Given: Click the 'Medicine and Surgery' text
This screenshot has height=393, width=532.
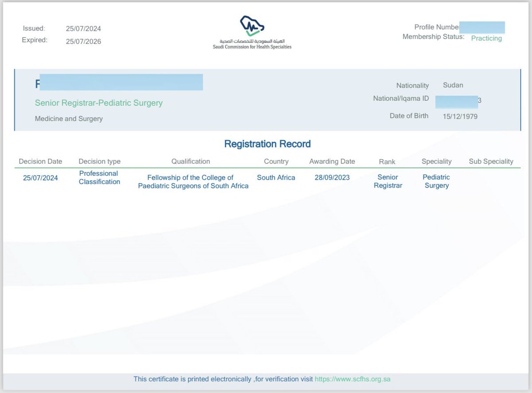Looking at the screenshot, I should click(69, 119).
